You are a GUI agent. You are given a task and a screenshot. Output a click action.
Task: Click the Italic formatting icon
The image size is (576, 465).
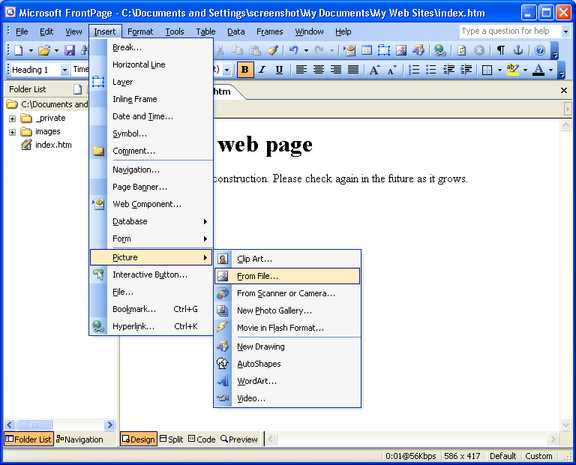tap(262, 70)
